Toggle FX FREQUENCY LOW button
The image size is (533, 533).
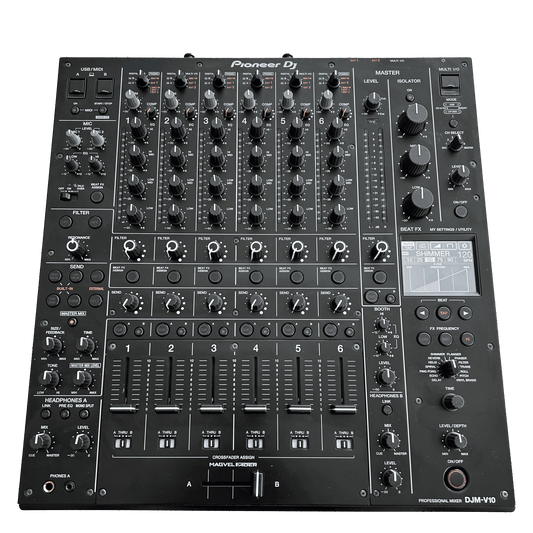click(x=424, y=339)
